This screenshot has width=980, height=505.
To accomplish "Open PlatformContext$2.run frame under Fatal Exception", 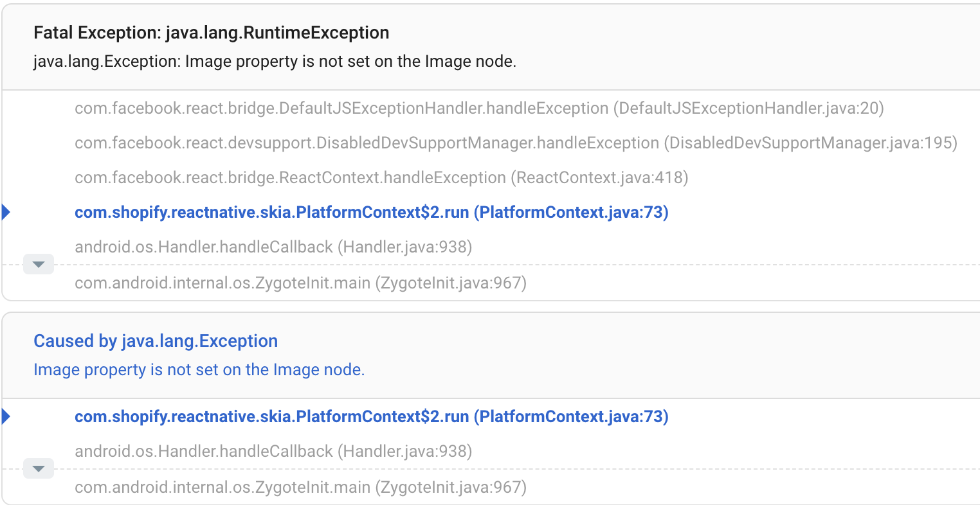I will (371, 212).
